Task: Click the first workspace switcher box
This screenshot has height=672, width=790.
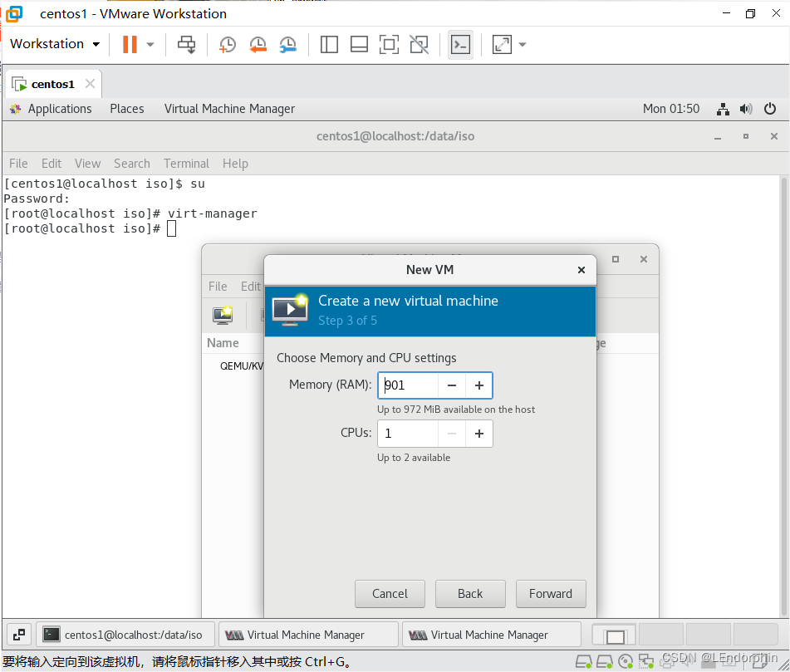Action: click(615, 635)
